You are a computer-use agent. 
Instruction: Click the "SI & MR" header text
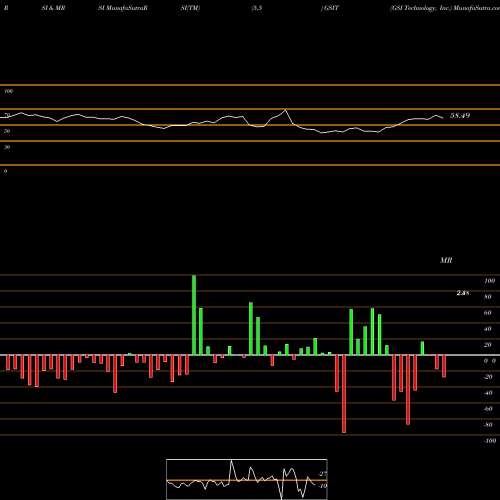tap(53, 8)
